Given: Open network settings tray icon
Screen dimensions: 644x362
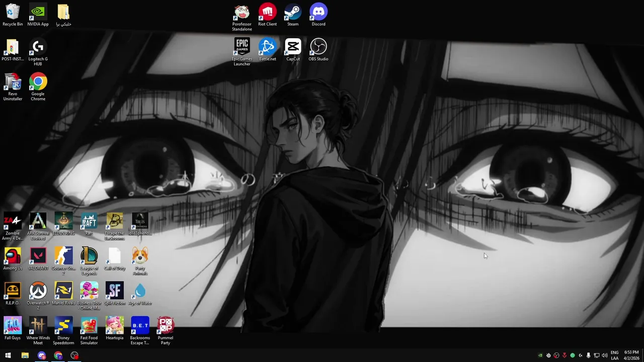Looking at the screenshot, I should tap(597, 355).
